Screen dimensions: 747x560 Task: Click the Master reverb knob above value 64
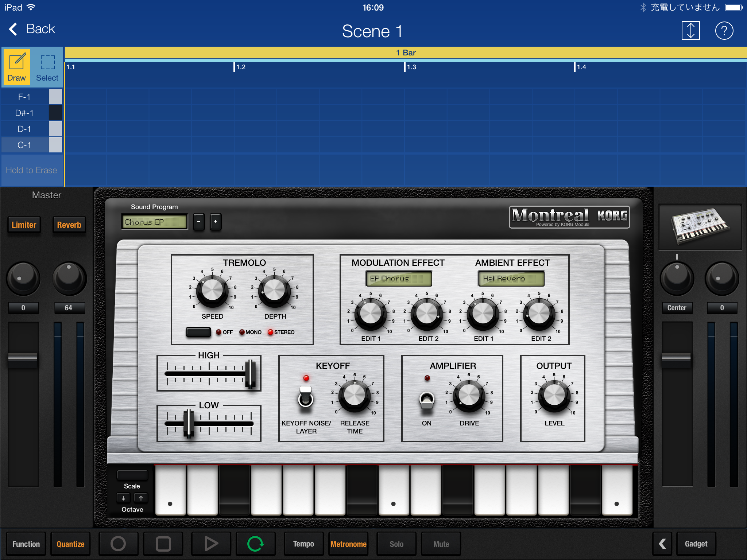point(69,278)
